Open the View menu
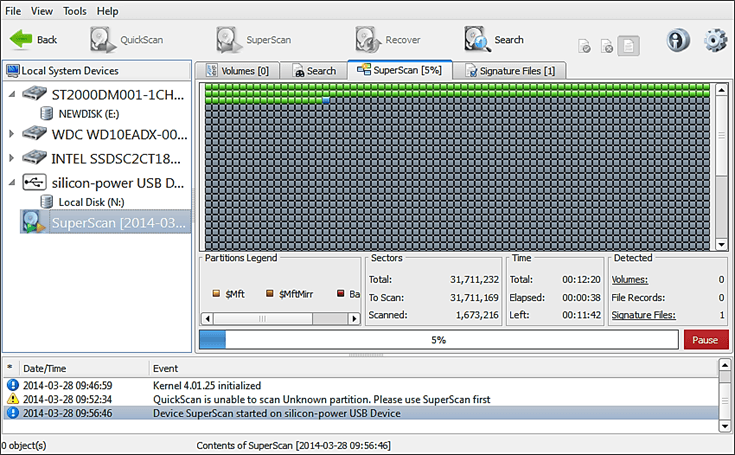 (x=42, y=11)
